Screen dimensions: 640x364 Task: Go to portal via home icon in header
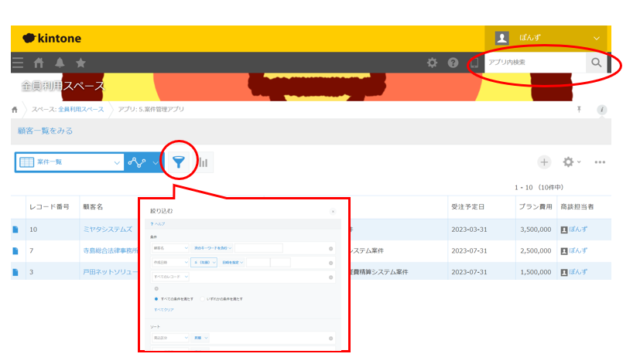tap(39, 63)
